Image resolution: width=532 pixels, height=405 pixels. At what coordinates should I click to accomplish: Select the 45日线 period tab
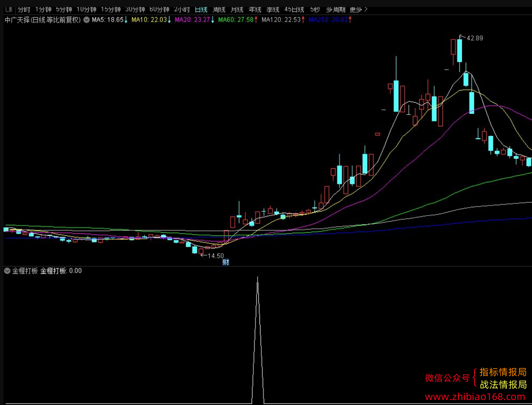[x=295, y=10]
